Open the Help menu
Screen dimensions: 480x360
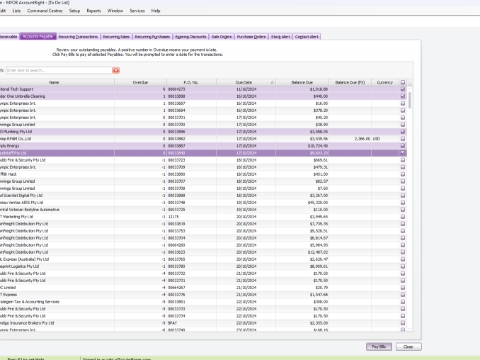tap(156, 11)
